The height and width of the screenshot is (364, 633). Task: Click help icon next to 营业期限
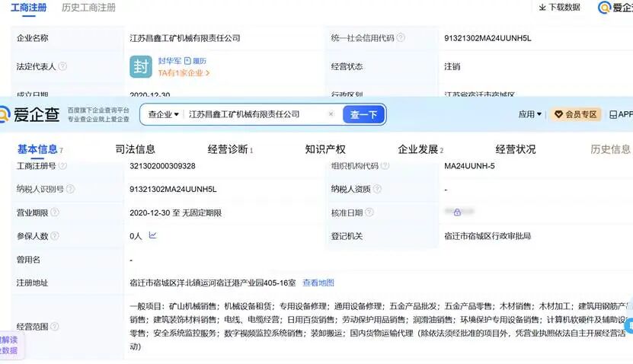55,212
